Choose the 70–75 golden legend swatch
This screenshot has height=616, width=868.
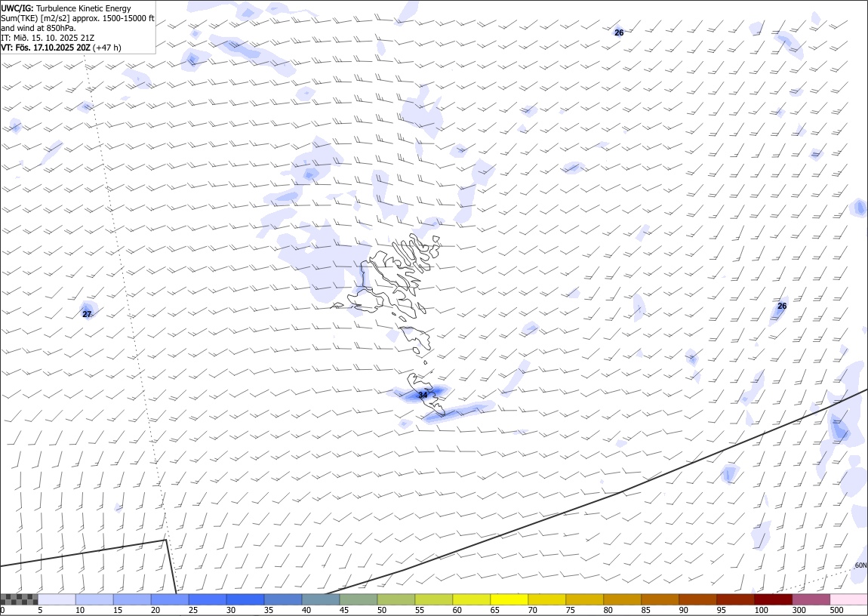(547, 599)
